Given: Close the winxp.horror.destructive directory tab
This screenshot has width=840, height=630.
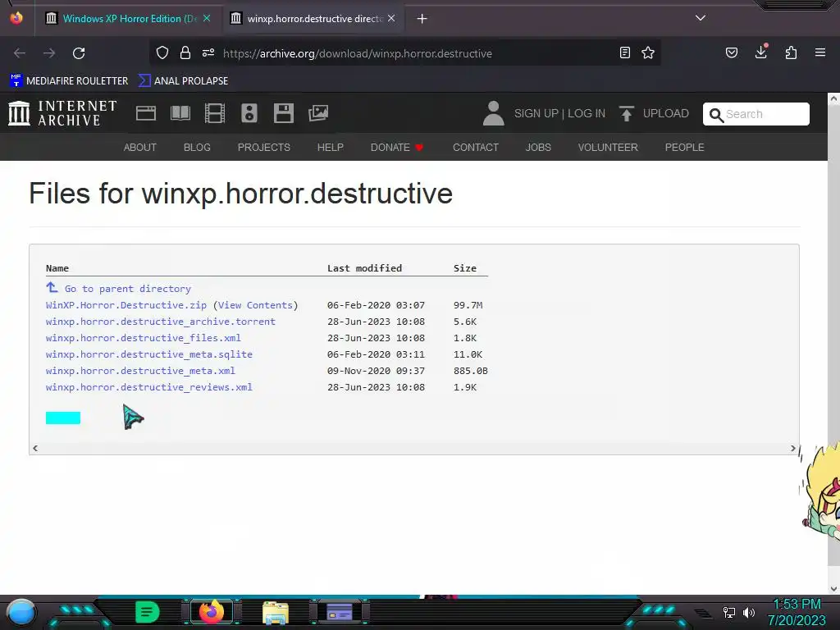Looking at the screenshot, I should [x=391, y=18].
